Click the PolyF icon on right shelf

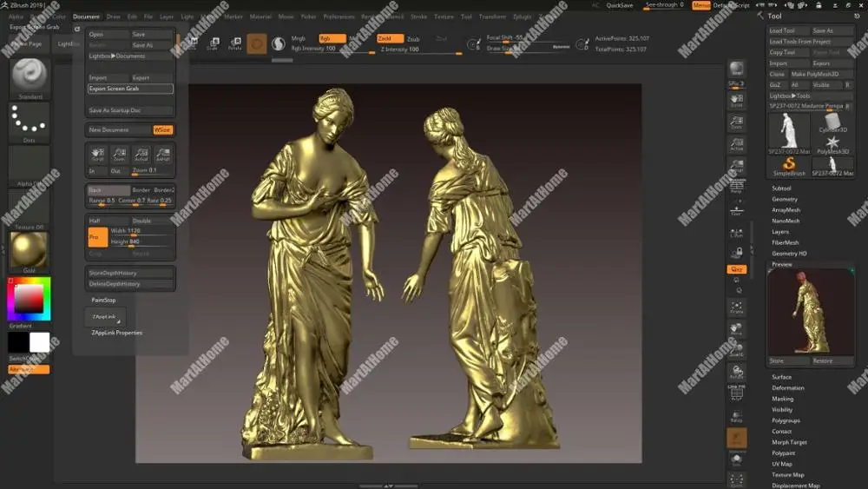[736, 393]
